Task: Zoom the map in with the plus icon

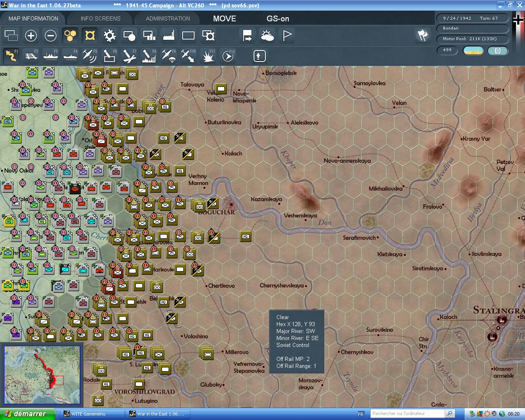Action: click(x=31, y=36)
